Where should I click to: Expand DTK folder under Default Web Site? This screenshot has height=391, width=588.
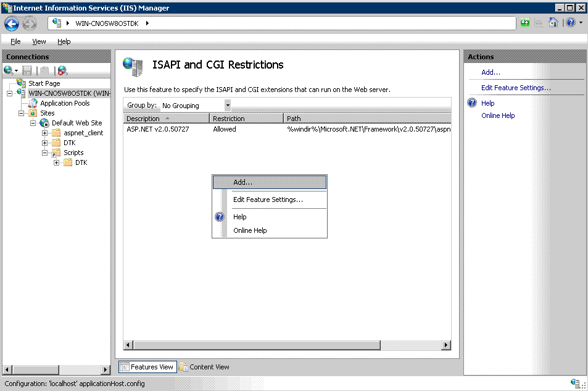click(44, 143)
